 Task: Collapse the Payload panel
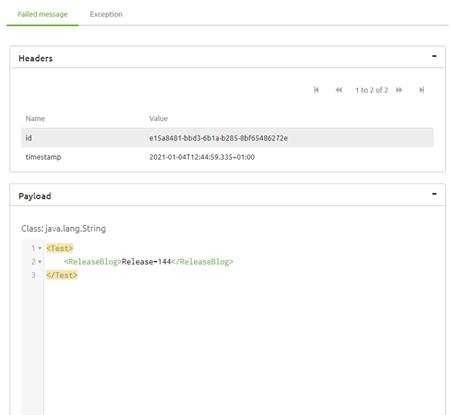[x=434, y=194]
